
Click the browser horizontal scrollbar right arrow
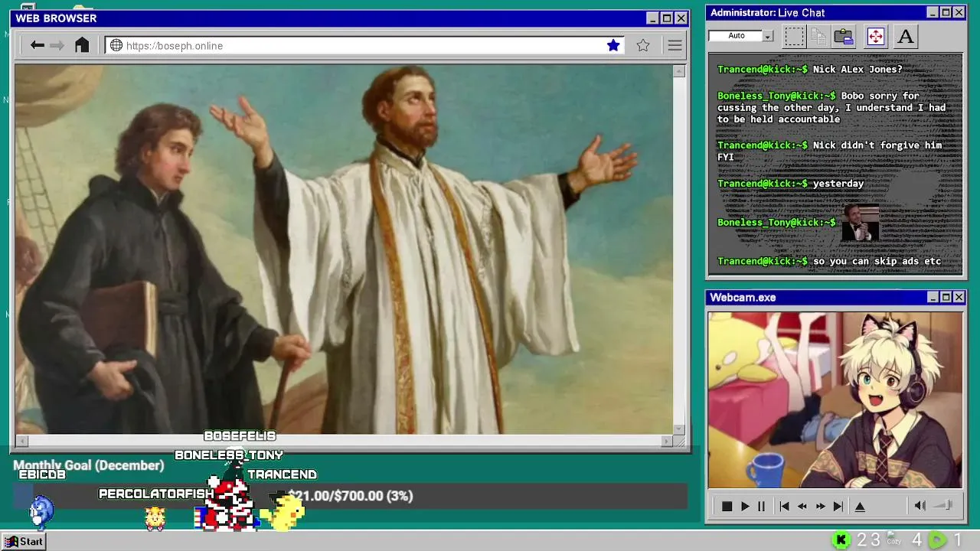(x=667, y=441)
